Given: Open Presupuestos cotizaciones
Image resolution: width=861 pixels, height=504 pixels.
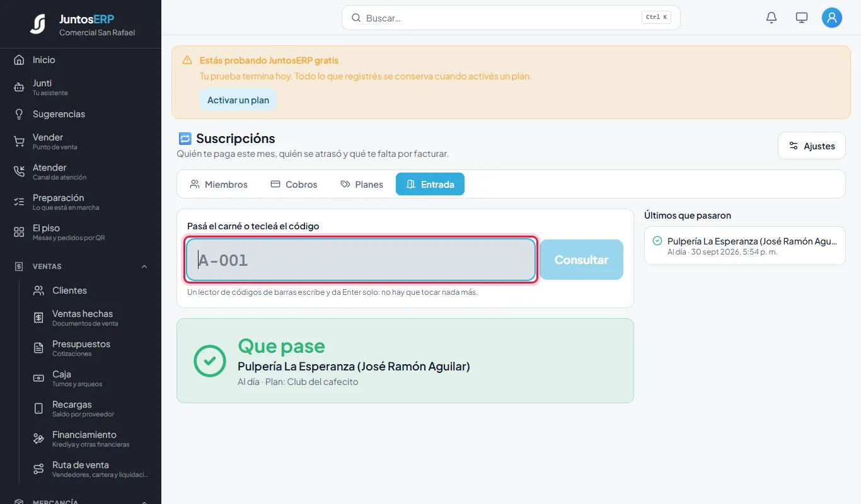Looking at the screenshot, I should click(x=91, y=348).
